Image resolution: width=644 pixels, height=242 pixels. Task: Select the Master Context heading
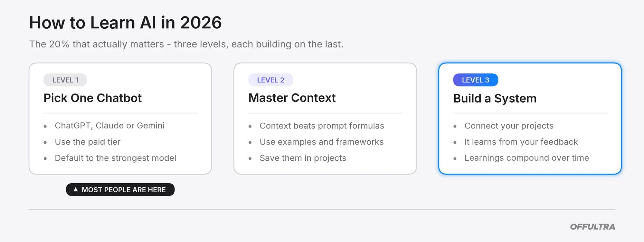[292, 98]
